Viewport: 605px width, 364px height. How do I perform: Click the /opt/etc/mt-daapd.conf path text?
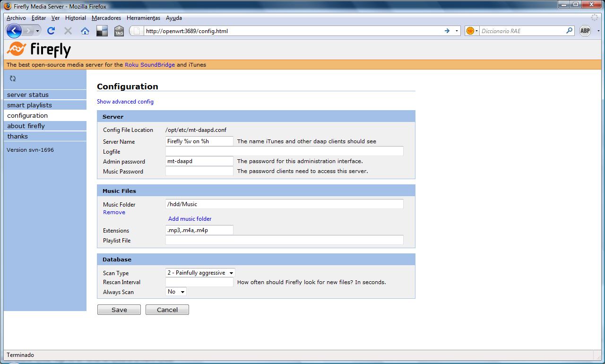pos(196,130)
